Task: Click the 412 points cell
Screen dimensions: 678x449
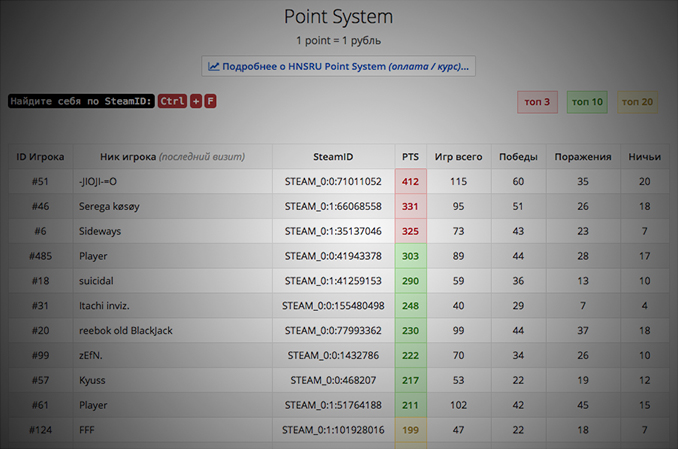Action: click(410, 182)
